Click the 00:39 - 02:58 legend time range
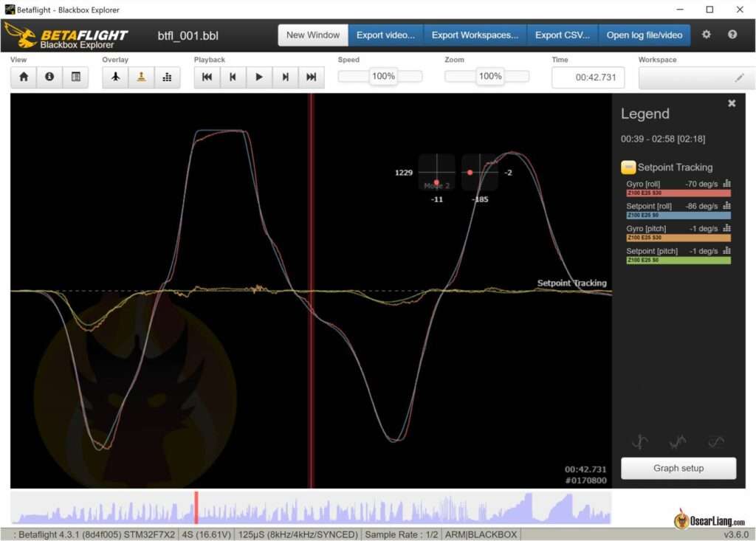The height and width of the screenshot is (541, 756). click(x=663, y=139)
